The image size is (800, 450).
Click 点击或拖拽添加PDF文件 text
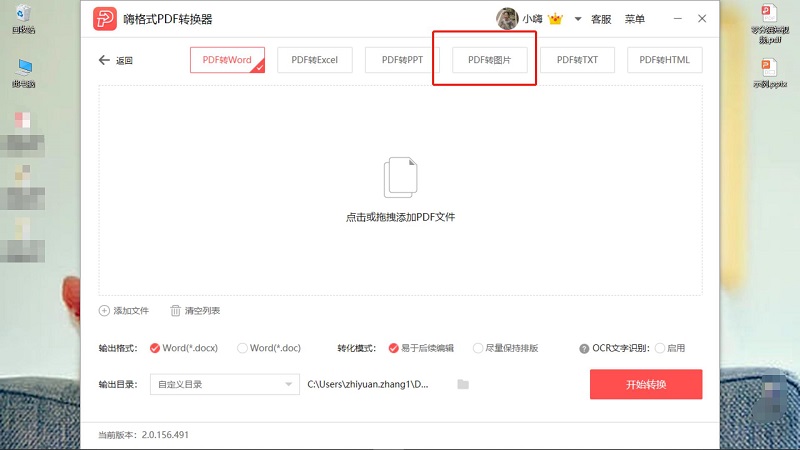pyautogui.click(x=401, y=217)
